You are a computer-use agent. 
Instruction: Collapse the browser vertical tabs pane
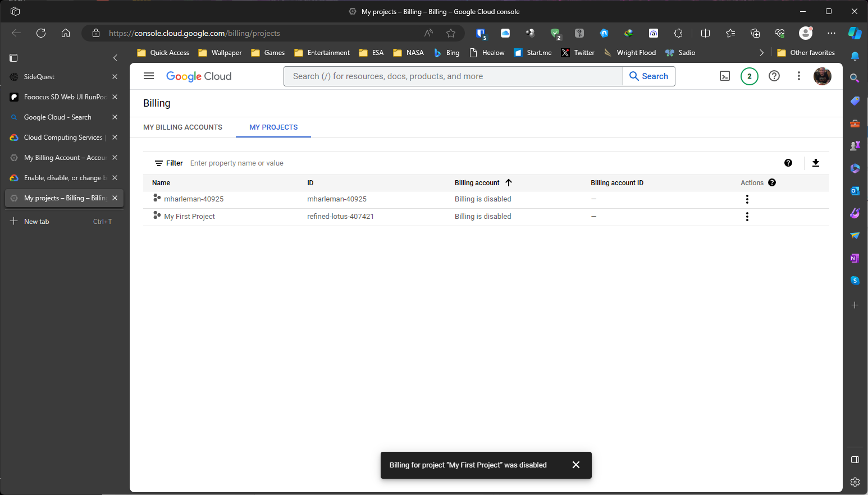[115, 58]
